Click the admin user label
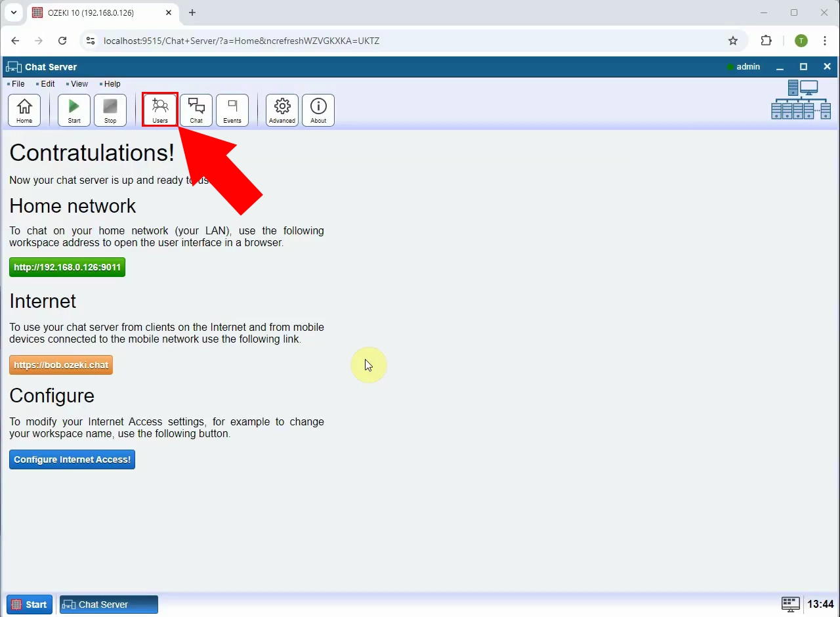 [x=748, y=67]
